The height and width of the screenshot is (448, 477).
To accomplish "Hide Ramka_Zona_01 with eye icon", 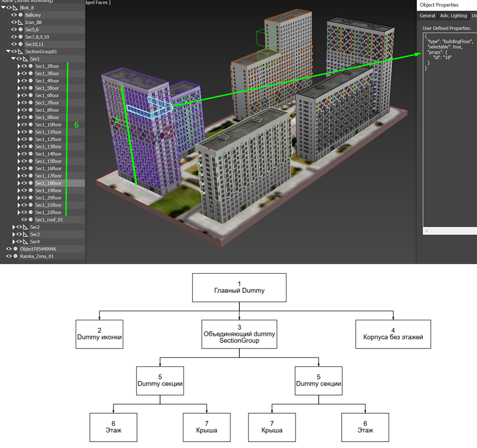I will click(9, 256).
